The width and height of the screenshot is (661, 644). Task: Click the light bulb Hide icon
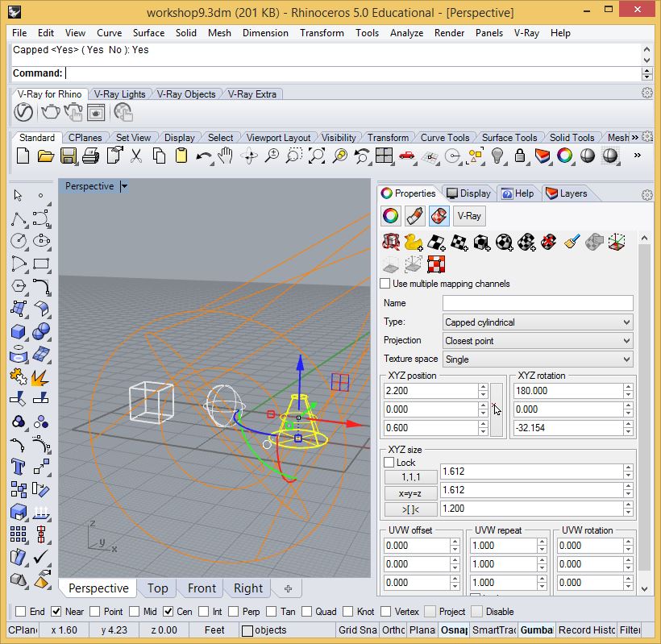tap(497, 156)
